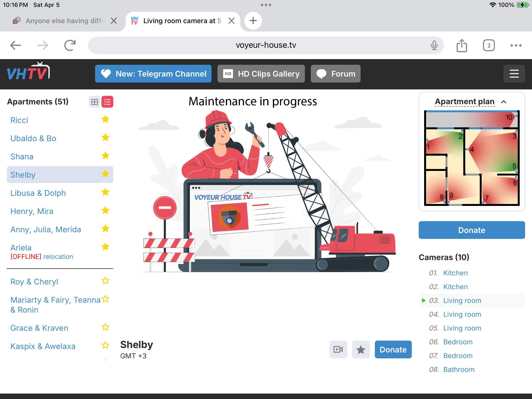Open Ricci apartment

[19, 120]
